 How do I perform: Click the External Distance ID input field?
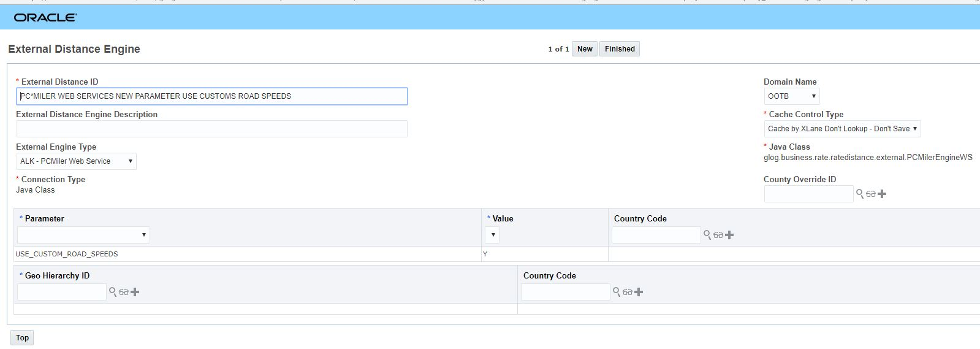[x=212, y=96]
